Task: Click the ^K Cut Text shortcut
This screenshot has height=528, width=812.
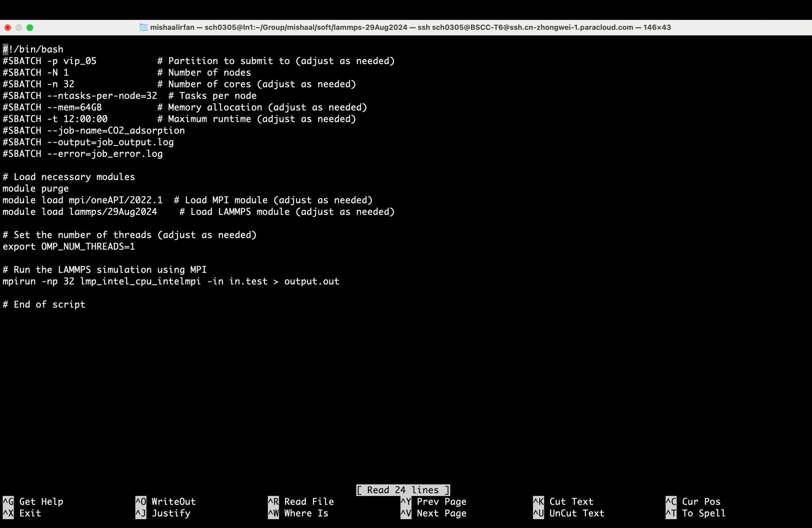Action: click(x=563, y=501)
